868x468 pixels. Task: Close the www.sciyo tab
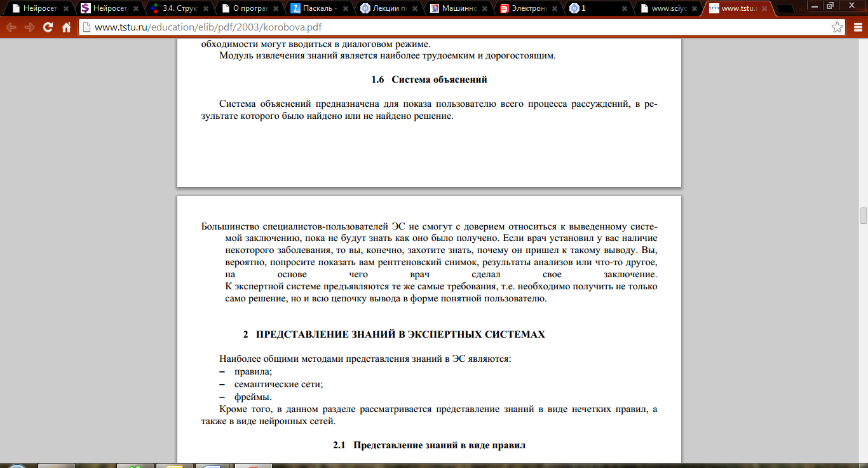[695, 9]
